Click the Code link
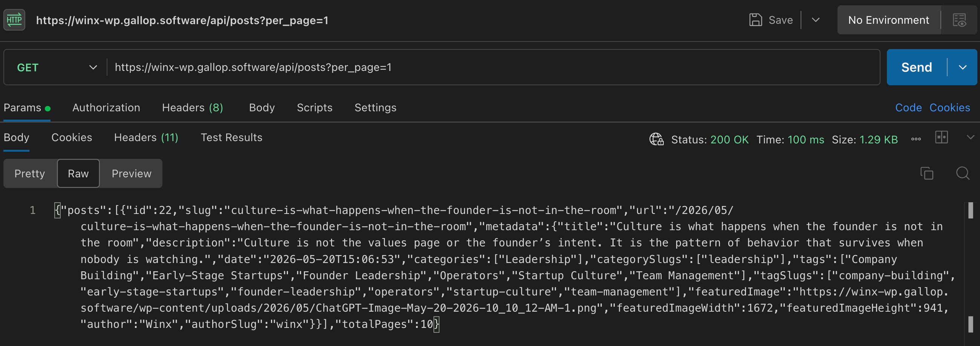Viewport: 980px width, 346px height. [908, 108]
